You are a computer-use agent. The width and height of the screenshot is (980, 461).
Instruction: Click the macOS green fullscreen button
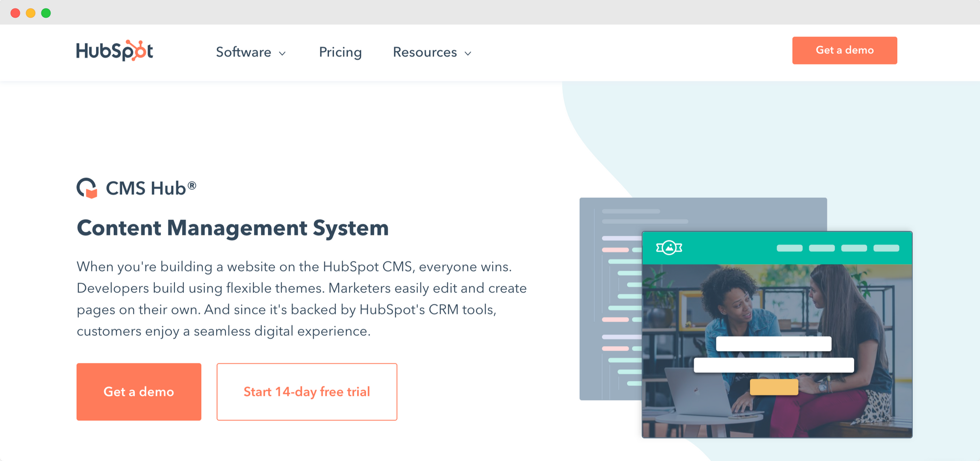click(46, 13)
